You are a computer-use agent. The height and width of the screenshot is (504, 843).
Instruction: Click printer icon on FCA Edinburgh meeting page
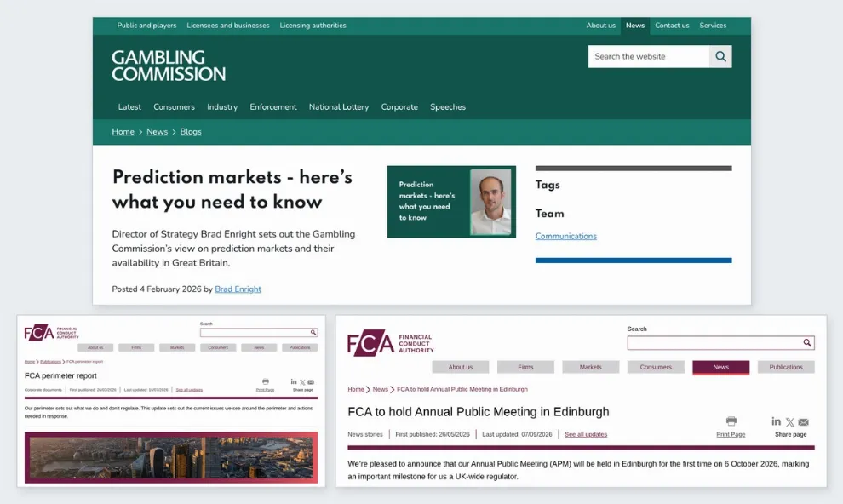point(731,421)
